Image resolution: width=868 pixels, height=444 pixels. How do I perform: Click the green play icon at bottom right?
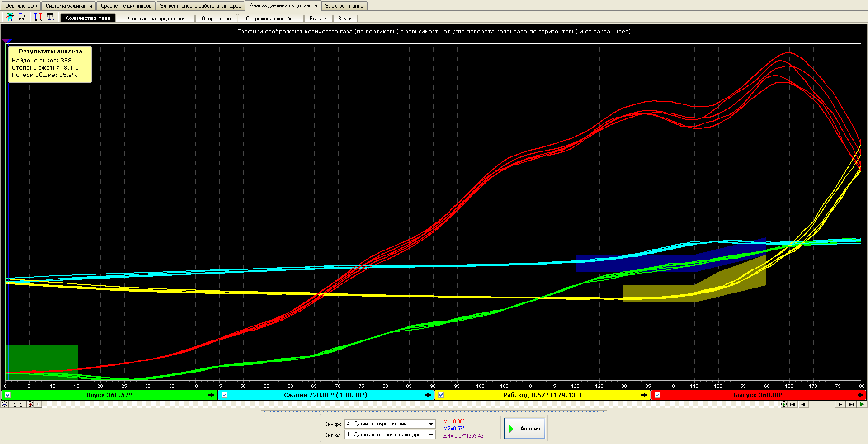pos(862,404)
